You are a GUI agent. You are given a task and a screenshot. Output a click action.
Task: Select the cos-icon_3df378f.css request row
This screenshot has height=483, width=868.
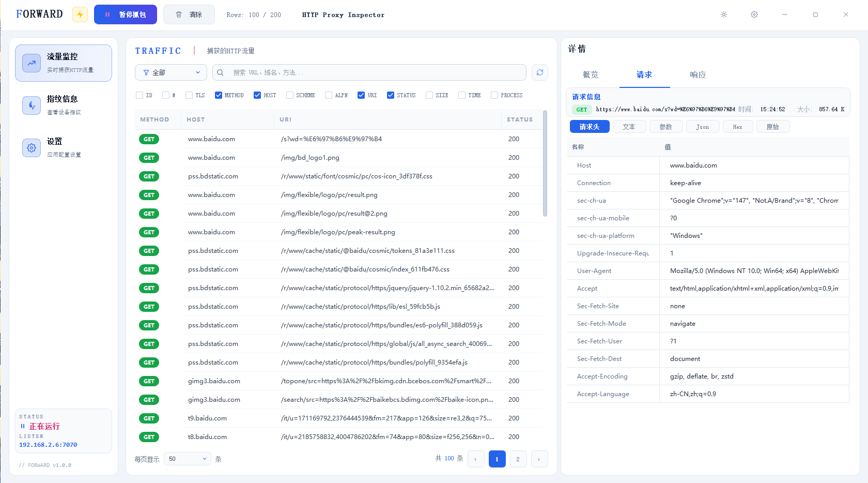coord(339,176)
